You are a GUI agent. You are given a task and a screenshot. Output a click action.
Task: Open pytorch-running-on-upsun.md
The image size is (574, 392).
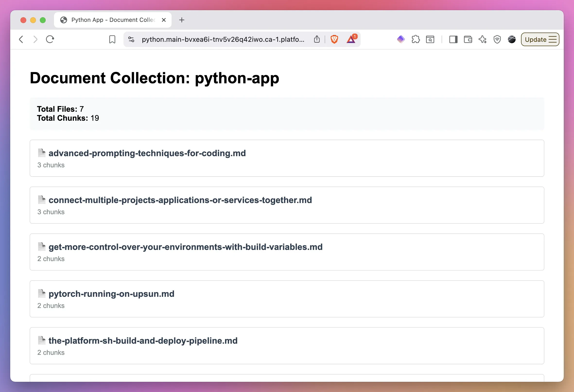111,293
